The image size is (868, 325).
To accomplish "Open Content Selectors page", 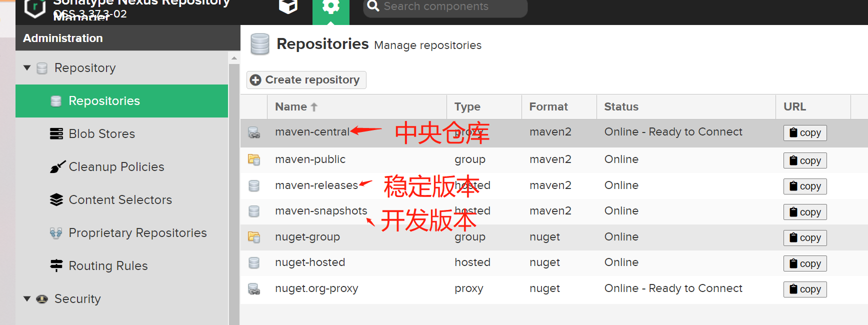I will pyautogui.click(x=122, y=200).
